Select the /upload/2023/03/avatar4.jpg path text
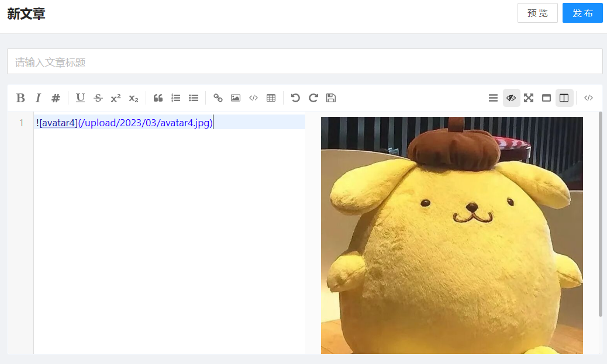Viewport: 607px width, 364px height. pos(145,123)
